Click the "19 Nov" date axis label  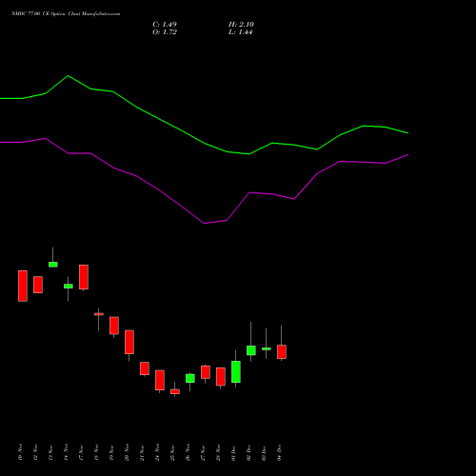[111, 452]
